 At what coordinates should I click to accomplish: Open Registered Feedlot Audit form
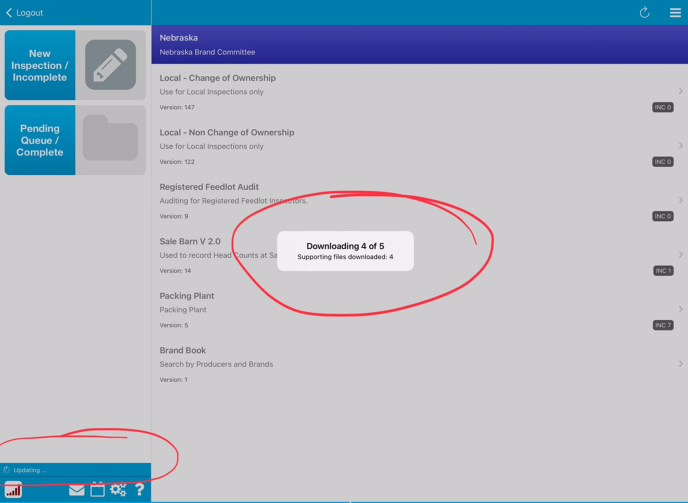point(419,200)
